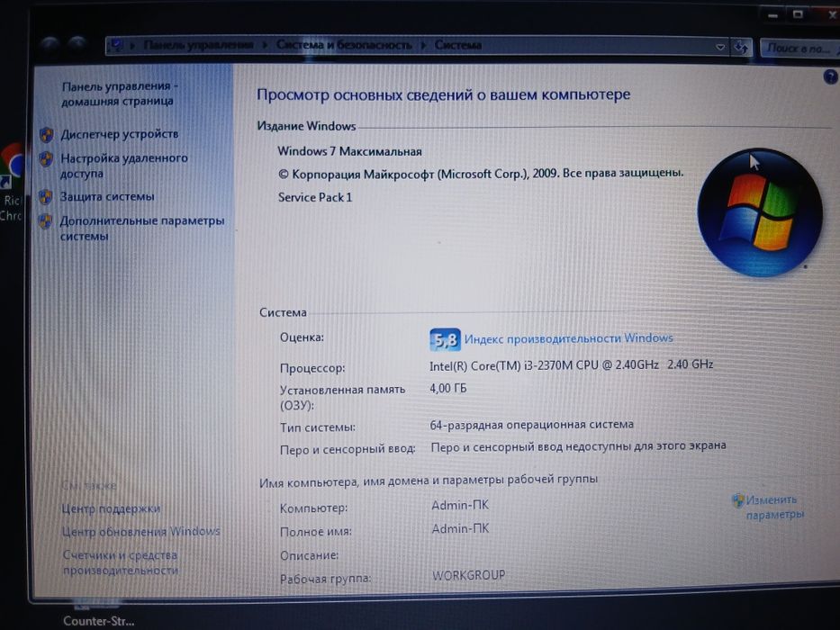Open the address bar history dropdown
This screenshot has width=840, height=630.
pos(720,47)
